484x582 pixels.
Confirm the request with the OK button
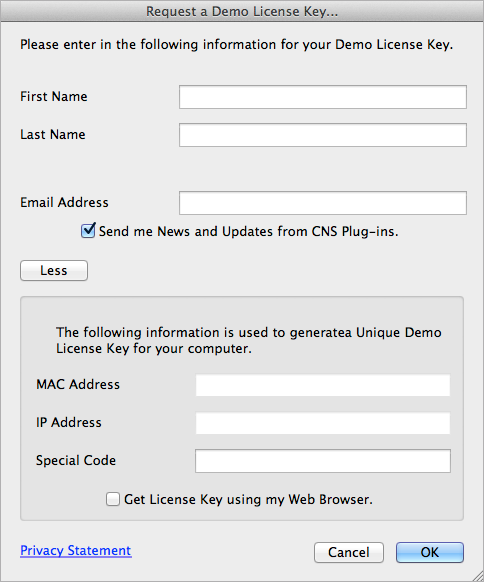click(429, 552)
